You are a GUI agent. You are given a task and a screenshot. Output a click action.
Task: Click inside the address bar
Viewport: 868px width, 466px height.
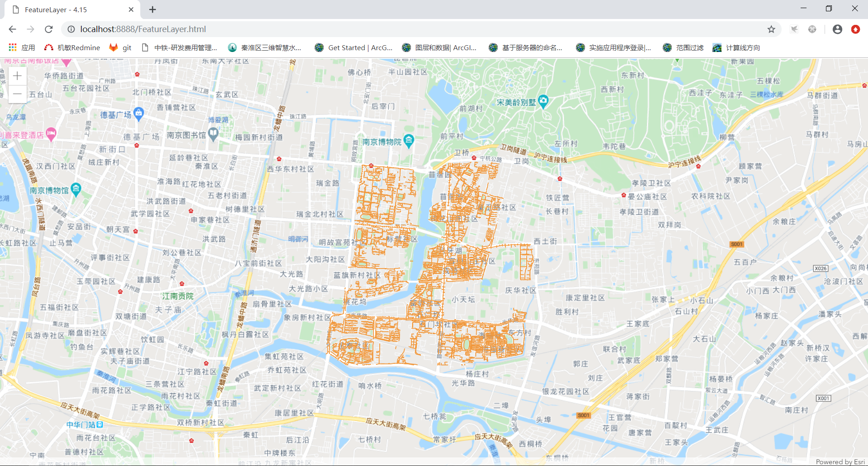[271, 29]
